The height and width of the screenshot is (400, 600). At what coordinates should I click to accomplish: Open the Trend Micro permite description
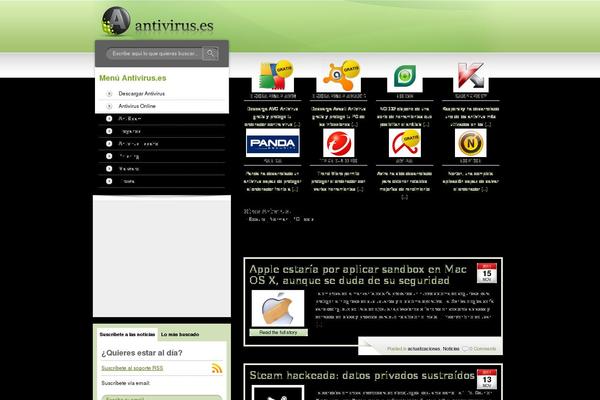(339, 181)
